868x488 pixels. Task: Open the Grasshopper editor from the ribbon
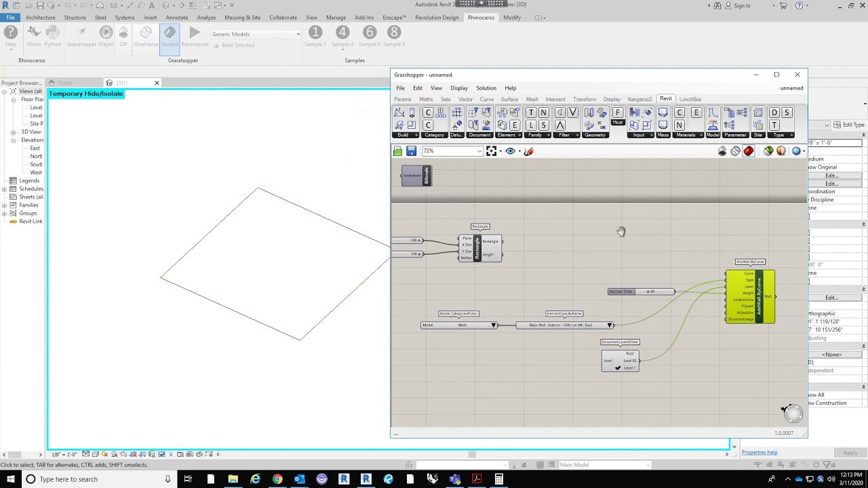[x=81, y=36]
